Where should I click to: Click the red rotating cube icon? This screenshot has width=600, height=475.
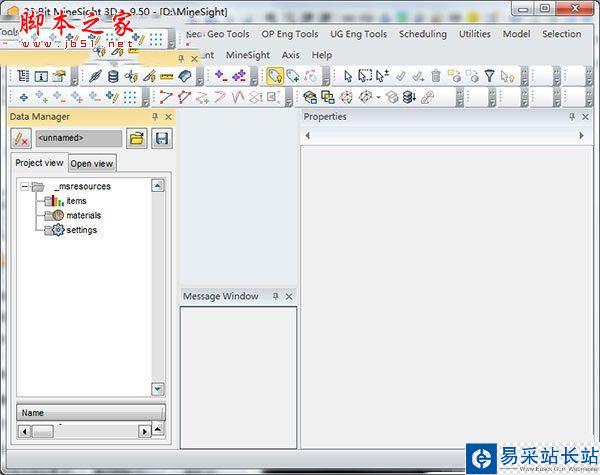[346, 97]
